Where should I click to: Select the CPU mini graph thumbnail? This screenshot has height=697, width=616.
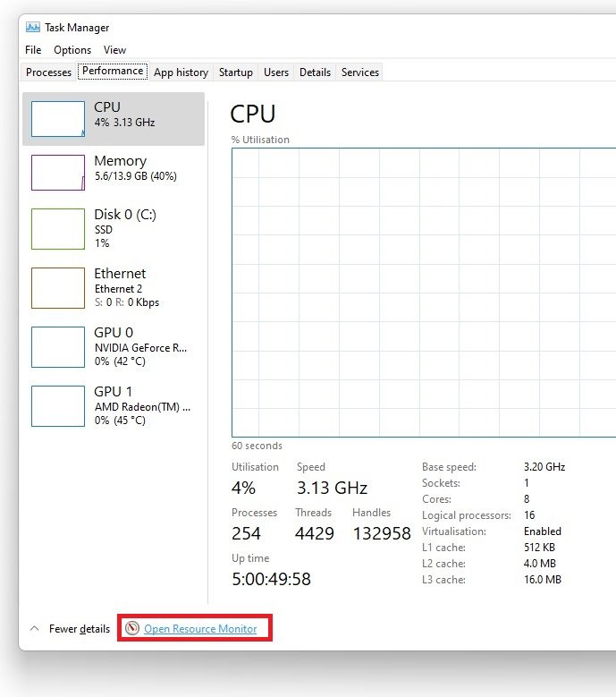[58, 119]
